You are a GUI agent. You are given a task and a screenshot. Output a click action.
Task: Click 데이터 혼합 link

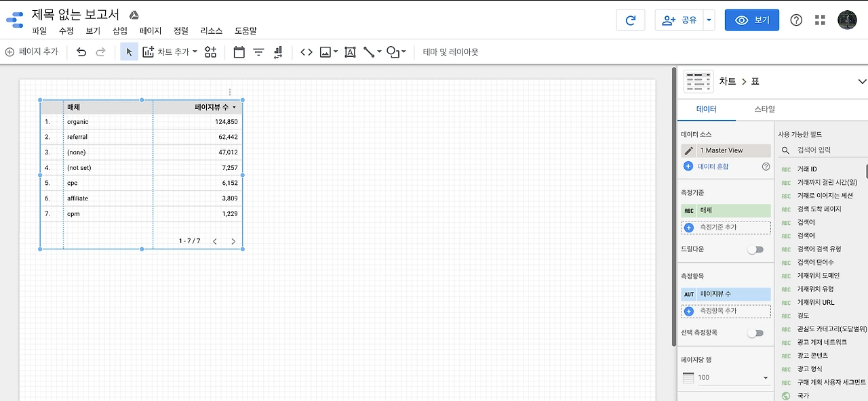(x=713, y=166)
